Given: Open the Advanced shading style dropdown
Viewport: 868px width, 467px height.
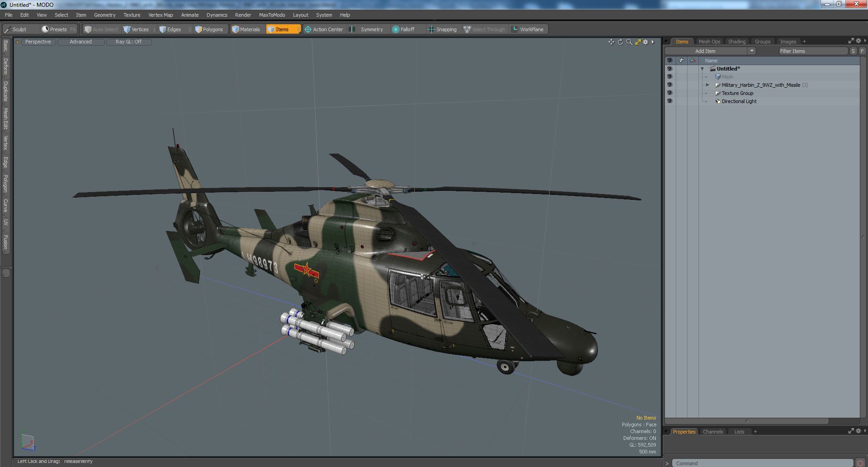Looking at the screenshot, I should tap(81, 42).
